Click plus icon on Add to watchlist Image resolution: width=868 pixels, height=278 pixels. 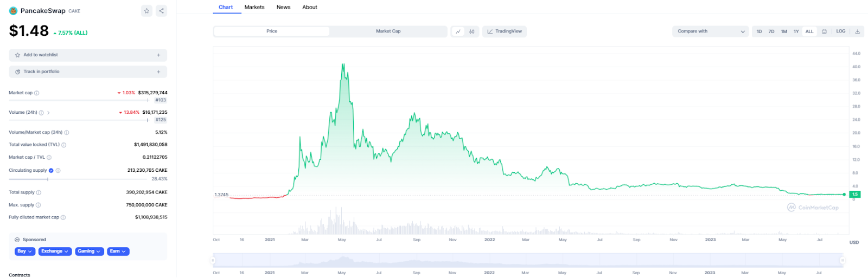point(158,55)
